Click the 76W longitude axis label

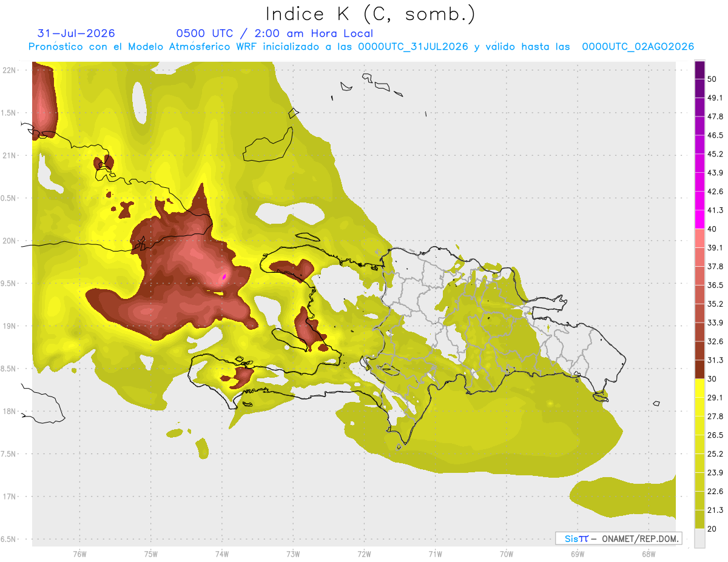pyautogui.click(x=79, y=554)
